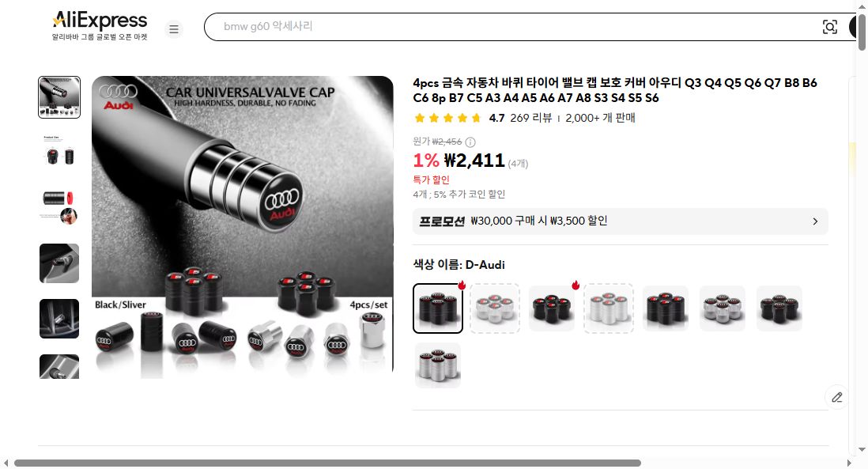This screenshot has height=469, width=868.
Task: Choose the last-row silver valve cap variant
Action: (438, 365)
